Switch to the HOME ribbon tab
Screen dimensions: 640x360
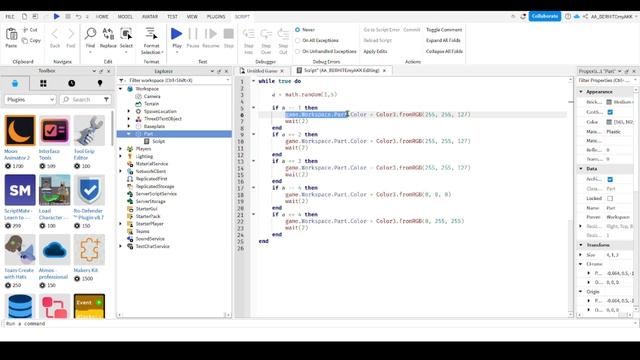point(102,17)
